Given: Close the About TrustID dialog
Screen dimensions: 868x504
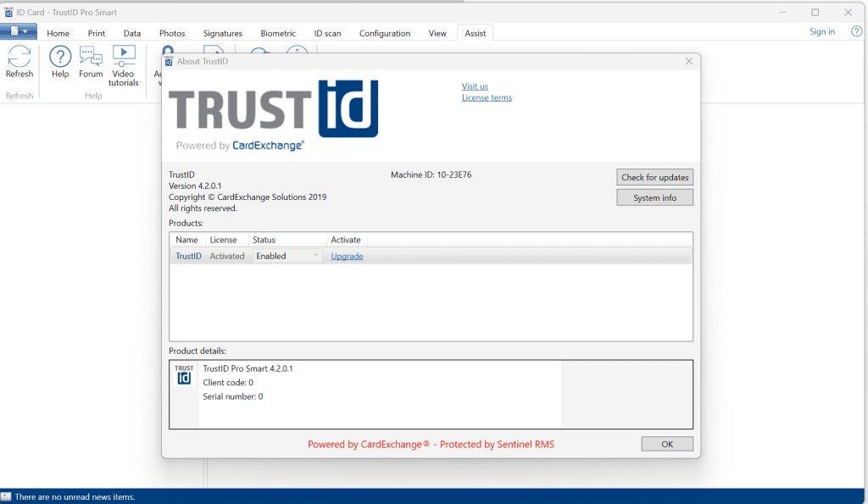Looking at the screenshot, I should 688,61.
